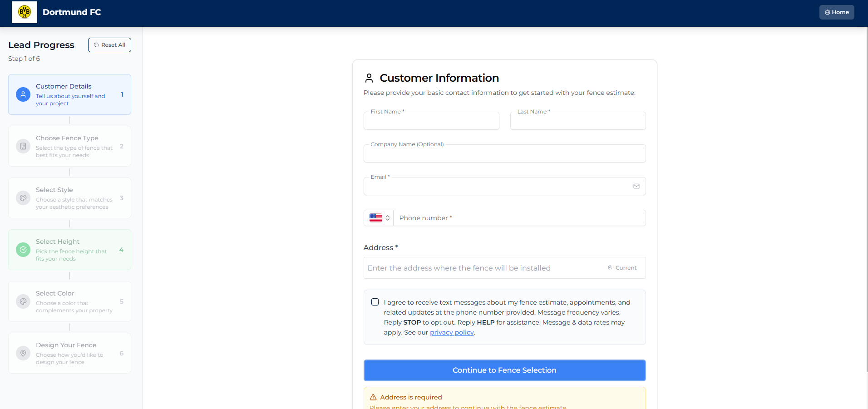The height and width of the screenshot is (409, 868).
Task: Click the Select Style palette icon
Action: pyautogui.click(x=23, y=198)
